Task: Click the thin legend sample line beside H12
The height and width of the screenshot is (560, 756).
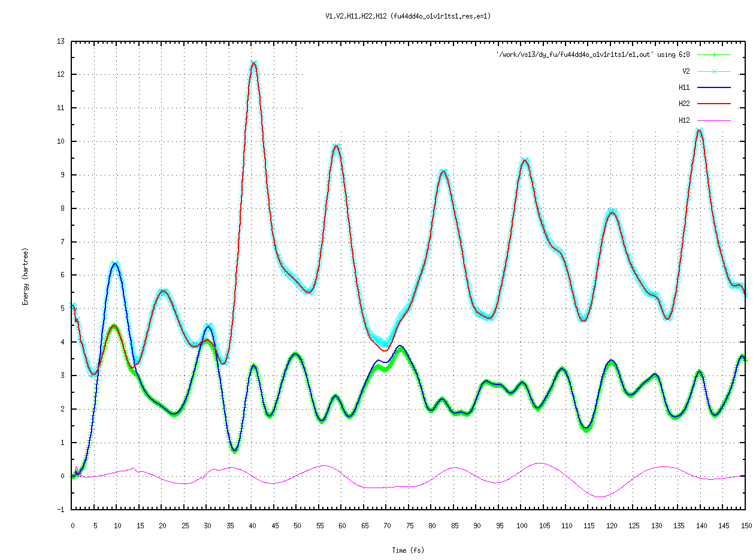Action: click(714, 120)
